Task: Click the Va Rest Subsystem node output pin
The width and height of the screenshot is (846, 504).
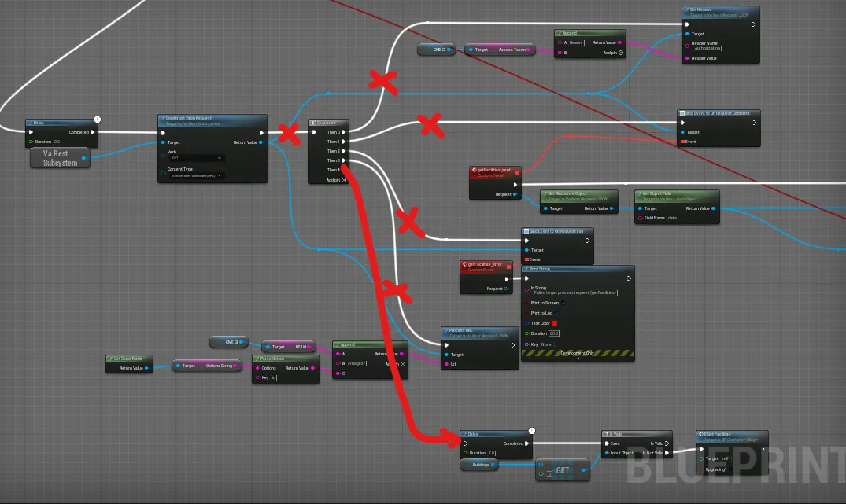Action: point(85,157)
